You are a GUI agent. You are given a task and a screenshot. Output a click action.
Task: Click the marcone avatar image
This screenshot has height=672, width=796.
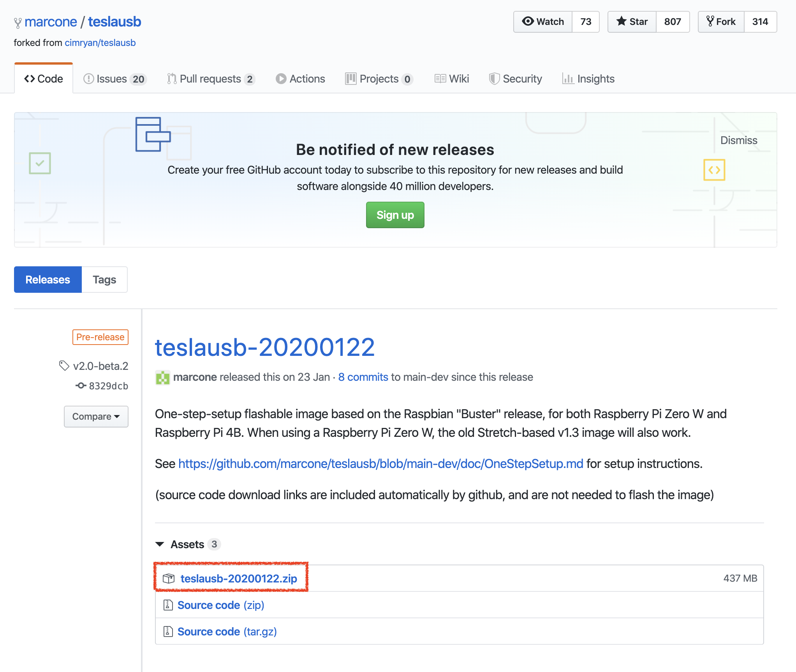(163, 377)
